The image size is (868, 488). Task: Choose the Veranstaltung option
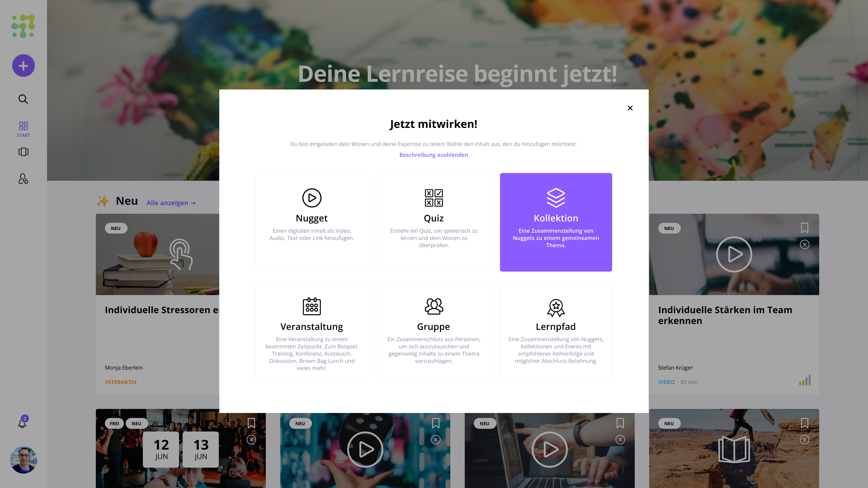click(x=312, y=331)
